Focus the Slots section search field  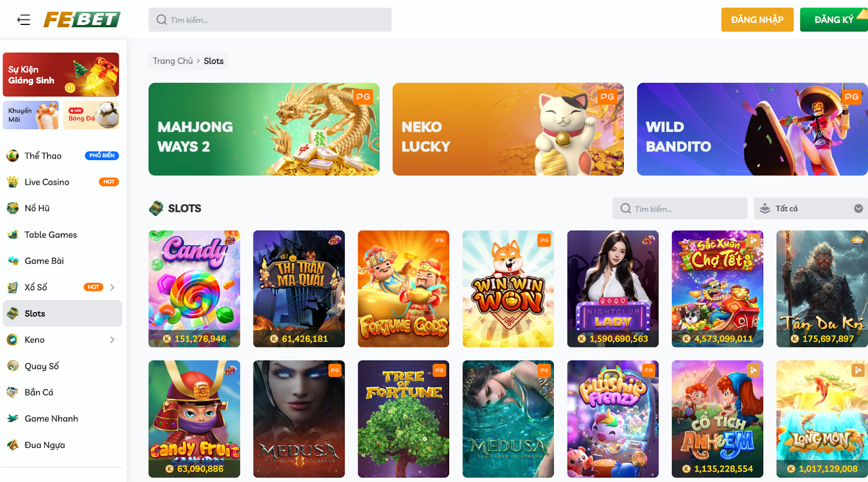[680, 208]
